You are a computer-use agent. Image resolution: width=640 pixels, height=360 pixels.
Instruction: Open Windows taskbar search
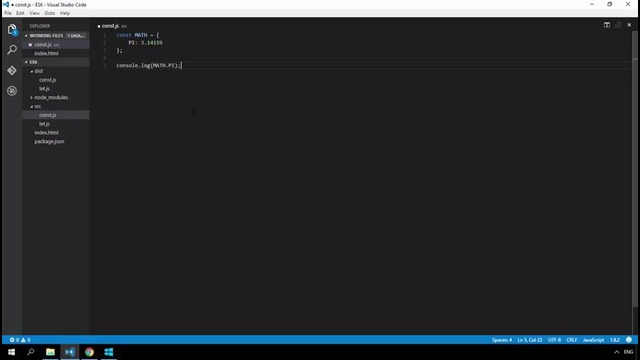(x=31, y=352)
